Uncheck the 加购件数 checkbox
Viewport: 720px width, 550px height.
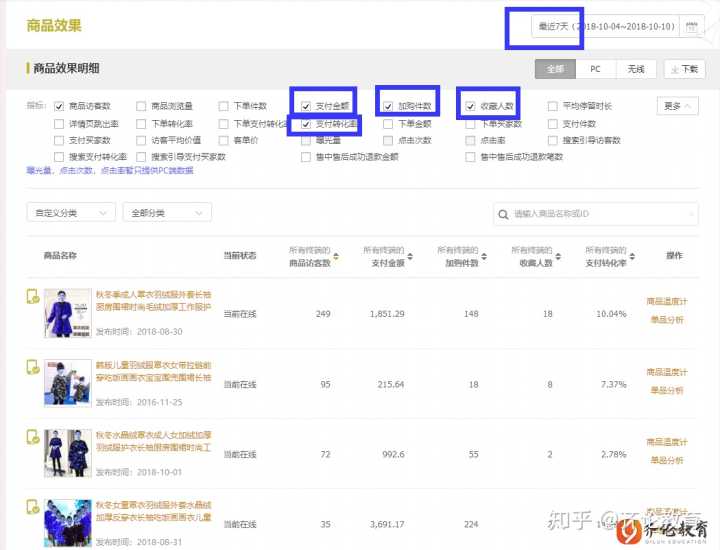(389, 105)
